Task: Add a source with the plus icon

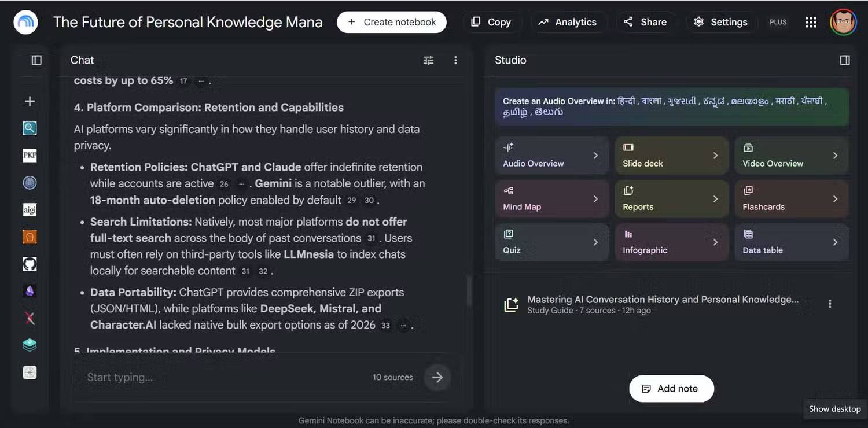Action: tap(30, 101)
